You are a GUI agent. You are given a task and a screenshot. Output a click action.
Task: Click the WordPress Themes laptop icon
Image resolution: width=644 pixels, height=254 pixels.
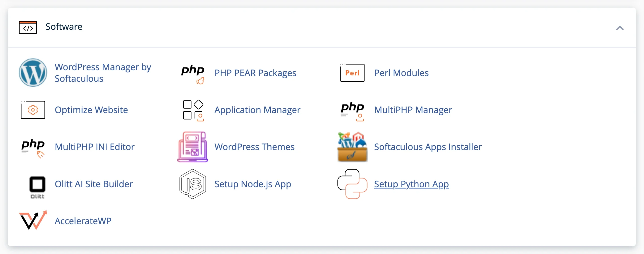(193, 147)
